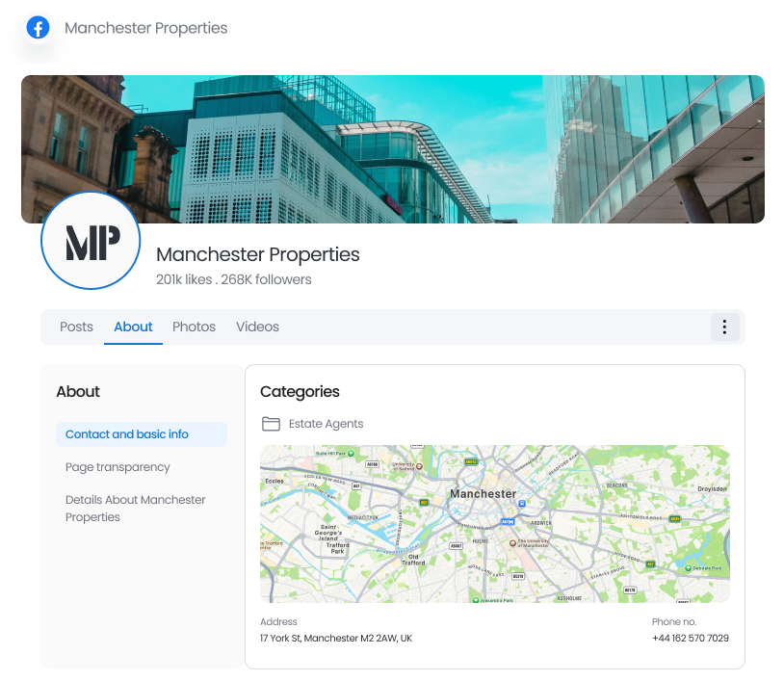Select the About tab
Image resolution: width=784 pixels, height=681 pixels.
tap(133, 327)
